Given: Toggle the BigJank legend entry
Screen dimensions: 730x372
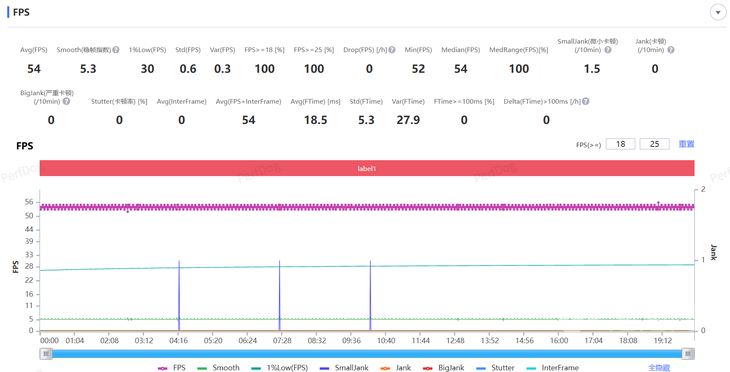Looking at the screenshot, I should (444, 368).
